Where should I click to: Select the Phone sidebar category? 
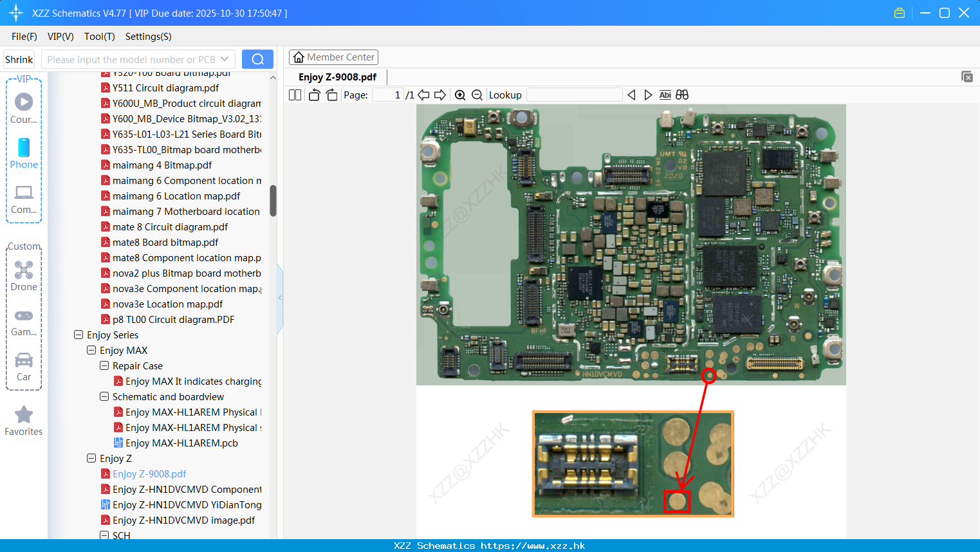(x=24, y=153)
